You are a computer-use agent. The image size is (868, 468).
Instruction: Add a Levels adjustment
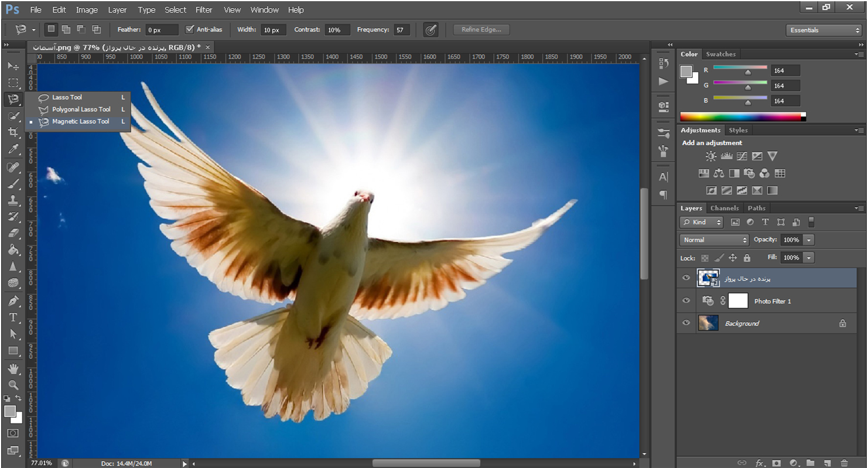tap(726, 156)
